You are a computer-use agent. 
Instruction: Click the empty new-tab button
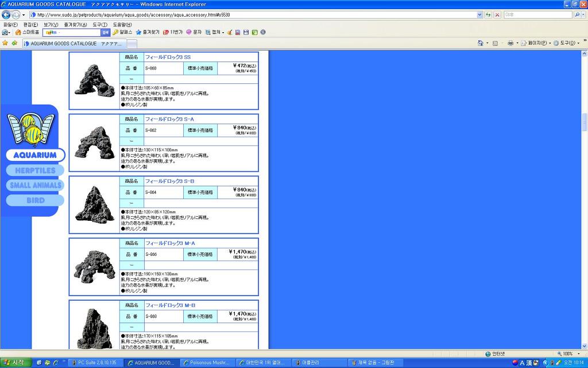[x=132, y=44]
